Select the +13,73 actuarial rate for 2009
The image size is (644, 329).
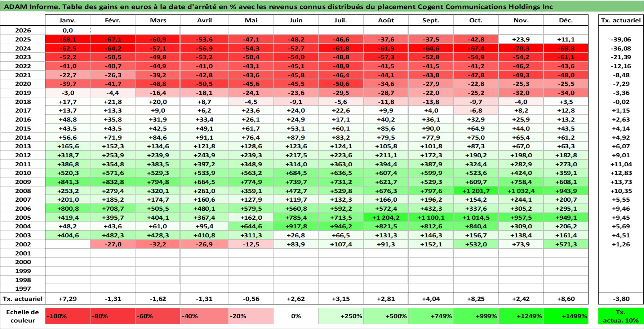click(x=621, y=182)
